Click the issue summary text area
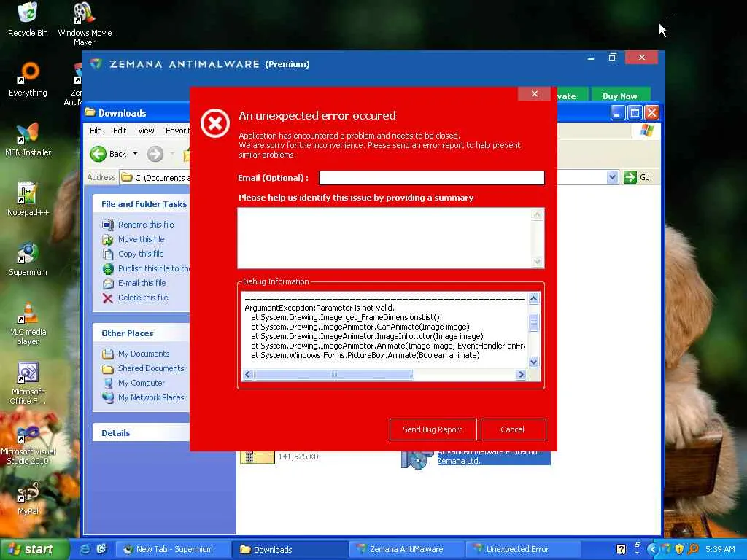 pos(391,238)
